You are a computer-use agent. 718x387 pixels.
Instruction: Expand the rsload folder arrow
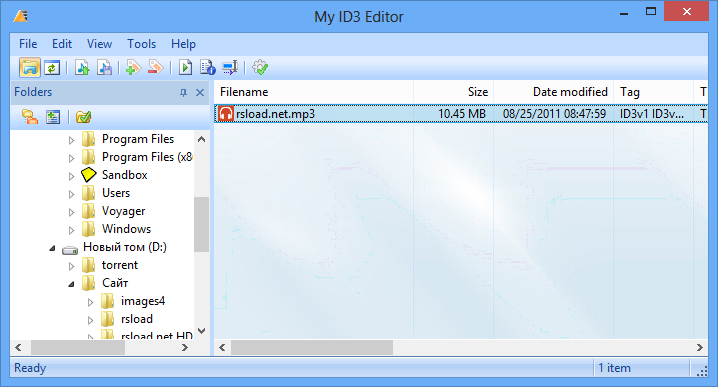click(x=90, y=320)
